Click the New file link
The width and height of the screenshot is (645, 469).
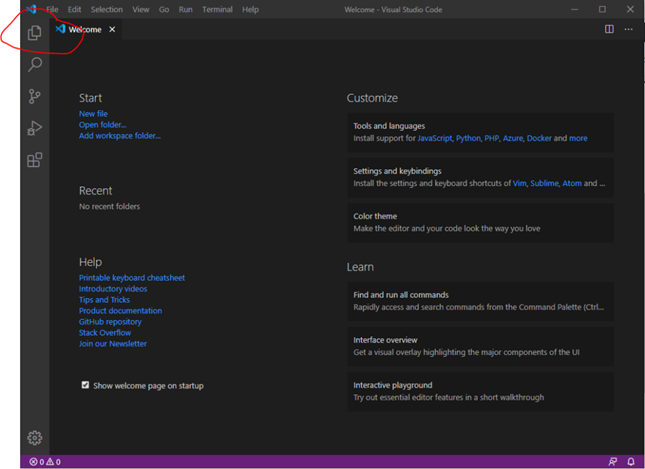click(x=93, y=114)
